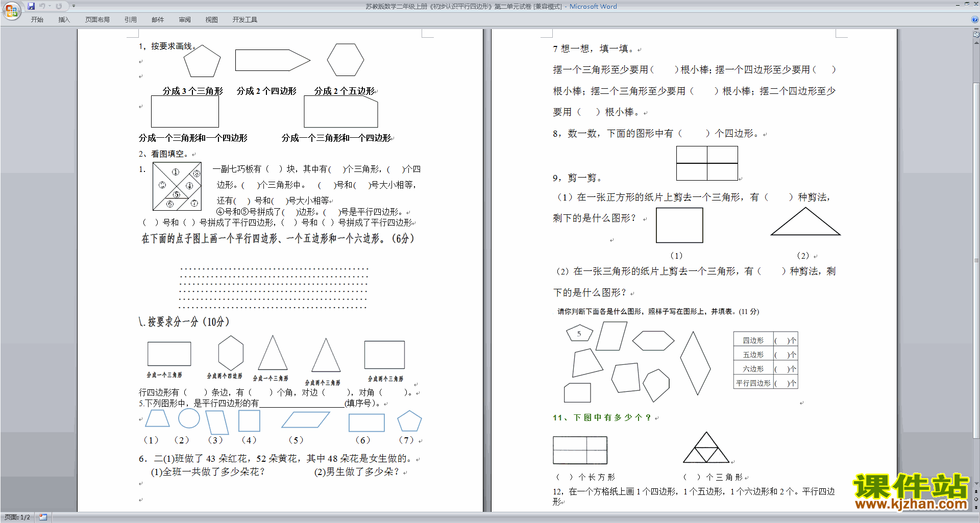Click the triangle figure labeled (2) in question 9
This screenshot has width=980, height=523.
(805, 221)
